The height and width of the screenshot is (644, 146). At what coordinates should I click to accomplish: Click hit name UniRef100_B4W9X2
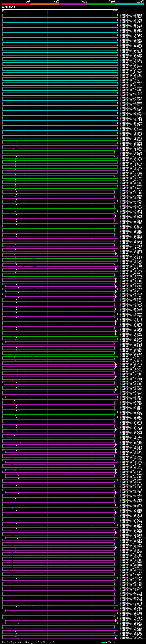[x=131, y=175]
